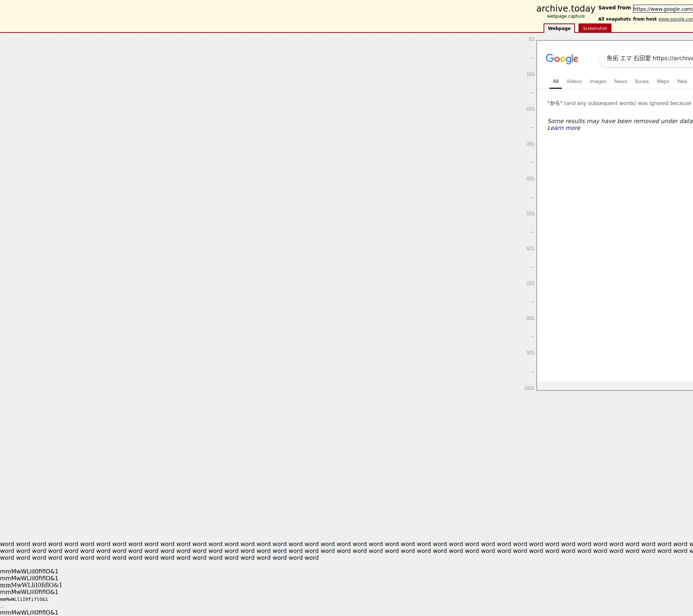Switch to the Screenshot tab
Viewport: 693px width, 616px height.
click(594, 29)
